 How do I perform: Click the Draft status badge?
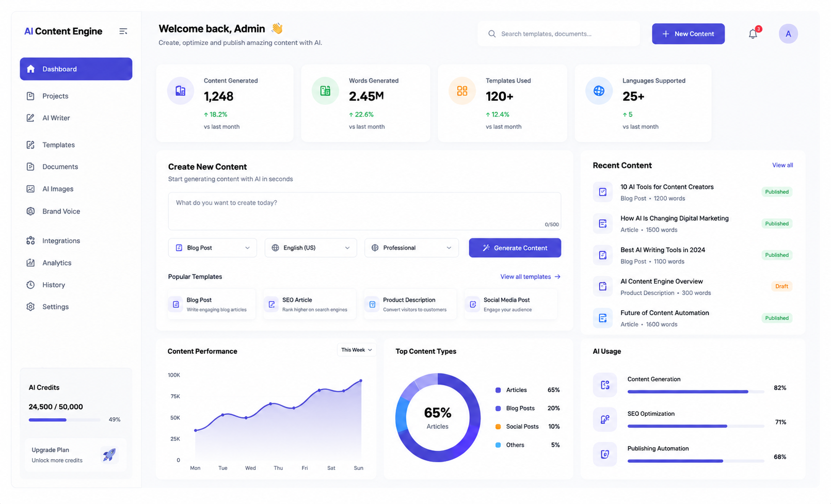(781, 286)
